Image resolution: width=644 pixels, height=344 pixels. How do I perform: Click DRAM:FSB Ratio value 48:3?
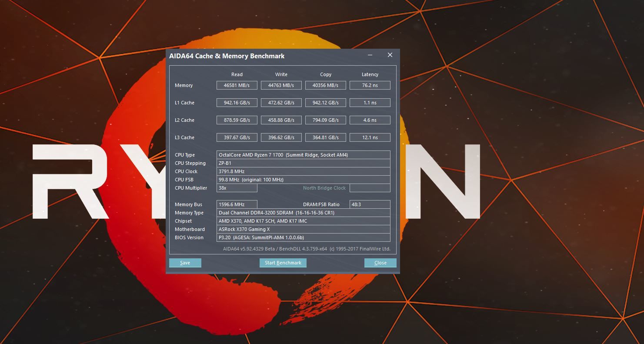(370, 204)
